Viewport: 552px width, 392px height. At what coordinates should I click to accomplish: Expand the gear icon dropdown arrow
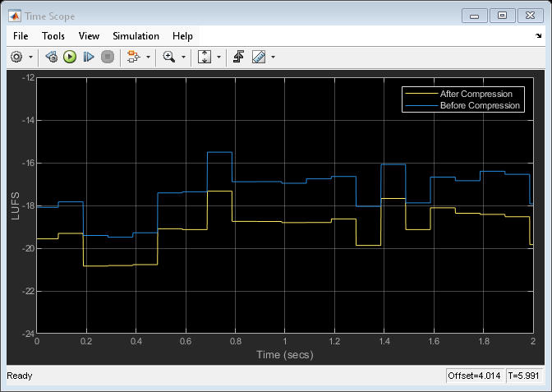point(30,57)
